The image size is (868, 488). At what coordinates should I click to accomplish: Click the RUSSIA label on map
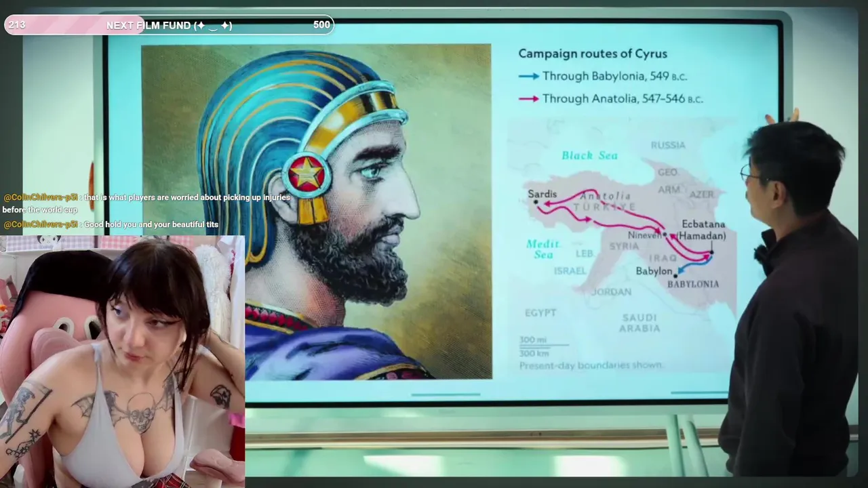tap(668, 145)
